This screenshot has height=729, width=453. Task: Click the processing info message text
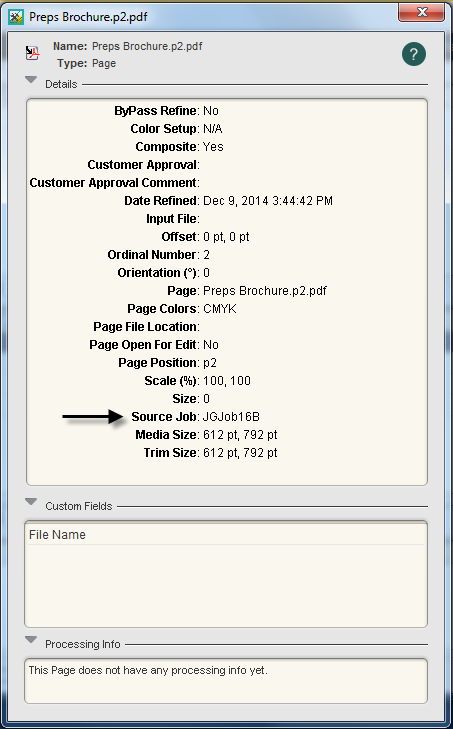(148, 670)
